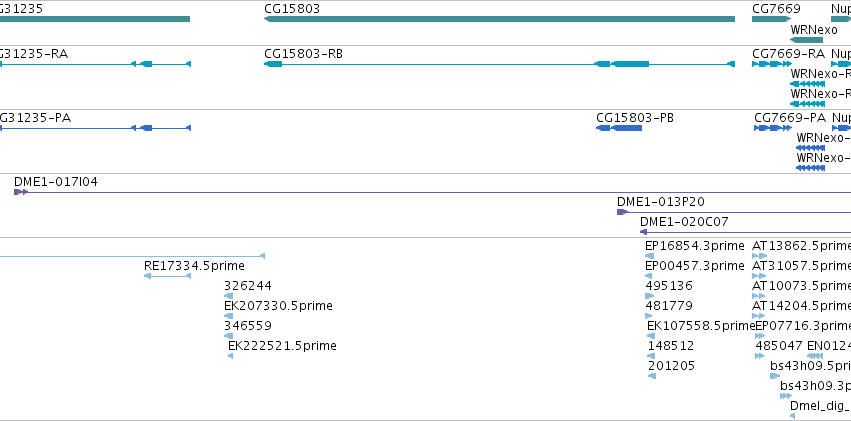Click the RE17334.5prime EST feature
The image size is (851, 421).
[167, 276]
